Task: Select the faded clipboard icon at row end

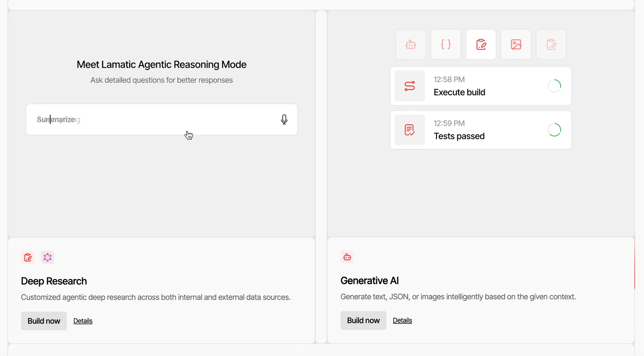Action: click(x=551, y=44)
